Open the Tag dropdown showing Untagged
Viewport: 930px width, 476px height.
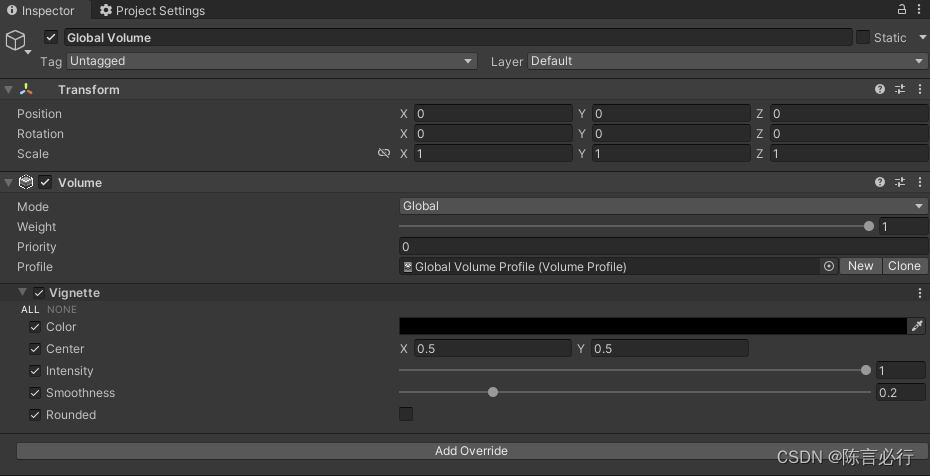click(271, 61)
